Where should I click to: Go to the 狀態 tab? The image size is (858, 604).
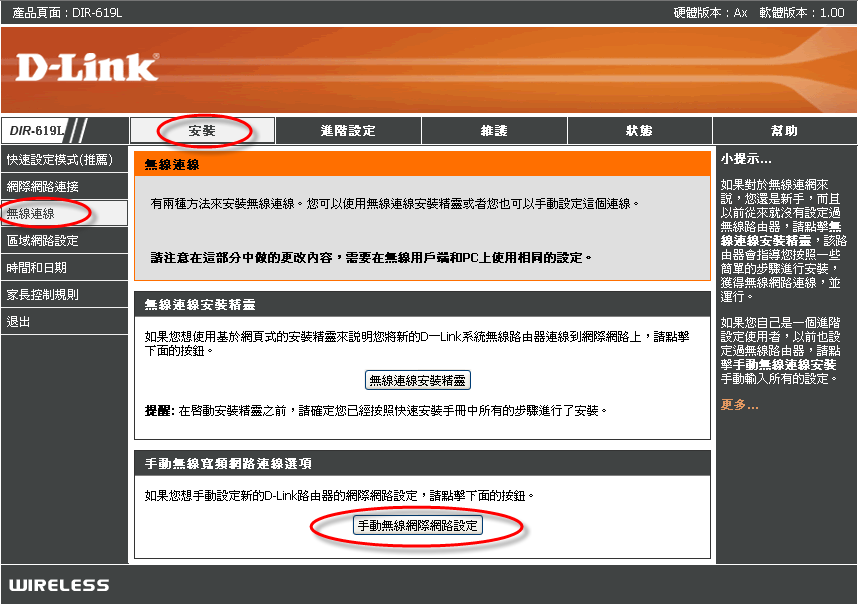click(x=640, y=131)
